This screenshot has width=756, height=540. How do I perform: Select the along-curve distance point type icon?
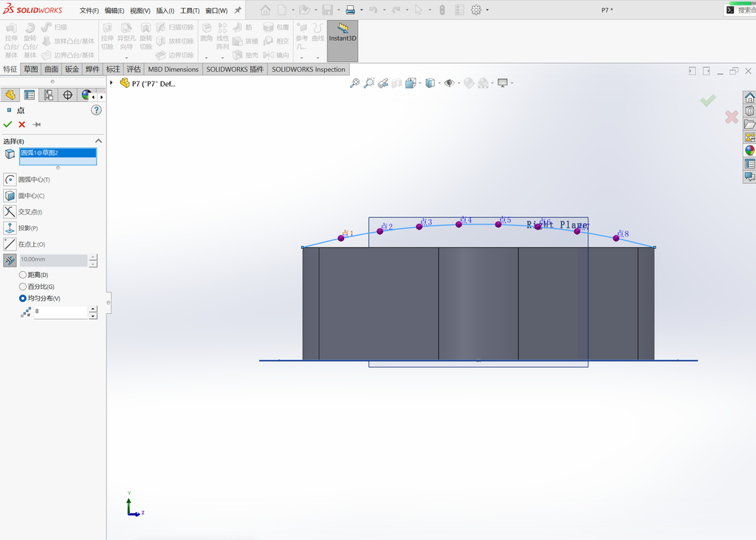10,260
